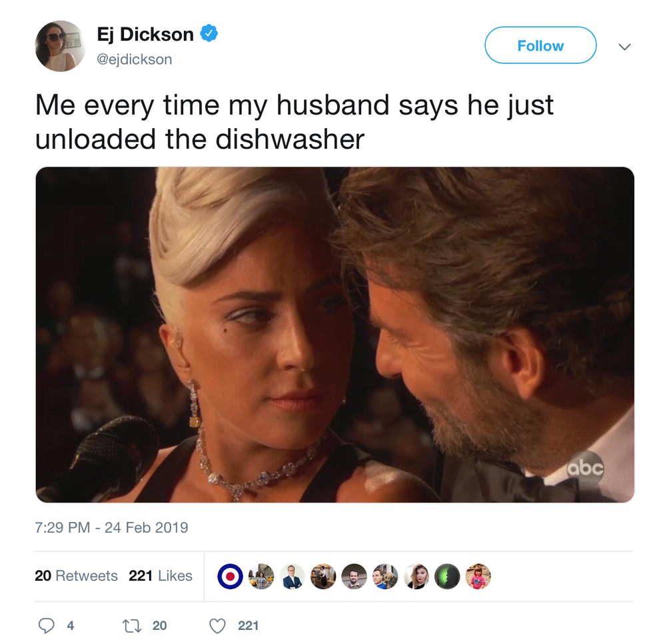653x644 pixels.
Task: Open the Ej Dickson display name
Action: (x=145, y=34)
